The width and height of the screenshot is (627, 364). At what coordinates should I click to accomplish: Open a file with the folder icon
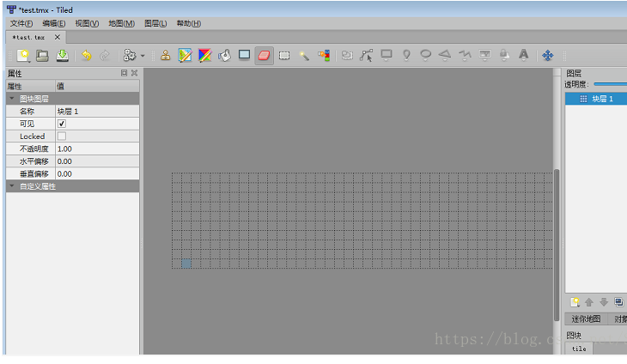pyautogui.click(x=42, y=56)
